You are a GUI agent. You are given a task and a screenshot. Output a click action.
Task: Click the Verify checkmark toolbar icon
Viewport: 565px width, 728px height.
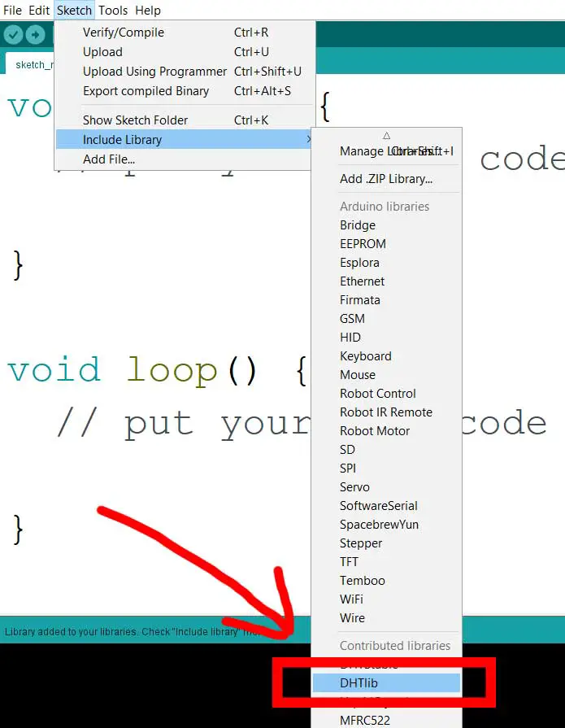click(x=14, y=34)
